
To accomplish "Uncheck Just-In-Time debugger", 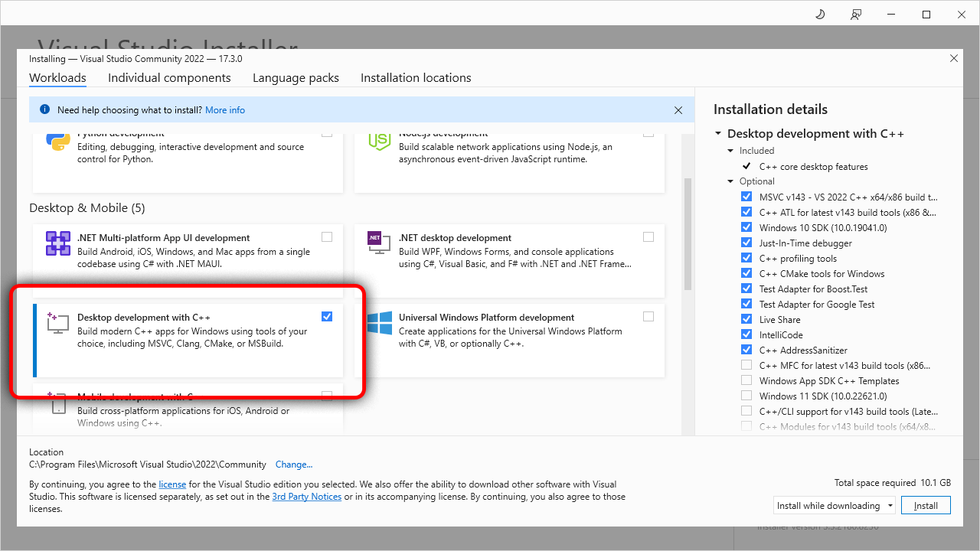I will pos(746,243).
